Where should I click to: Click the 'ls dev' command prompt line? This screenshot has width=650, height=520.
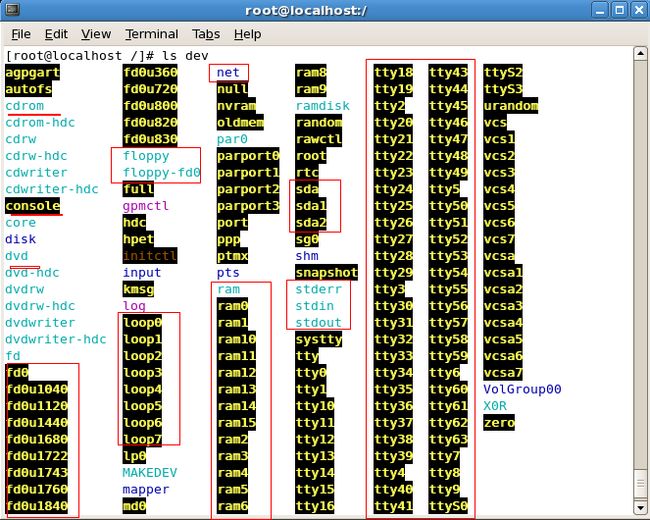coord(107,56)
